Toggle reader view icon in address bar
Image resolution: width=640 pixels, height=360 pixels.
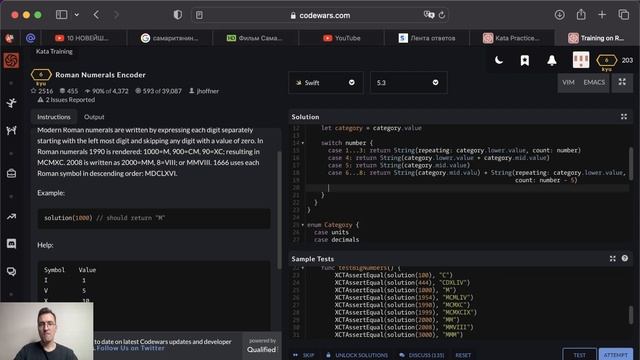[199, 15]
